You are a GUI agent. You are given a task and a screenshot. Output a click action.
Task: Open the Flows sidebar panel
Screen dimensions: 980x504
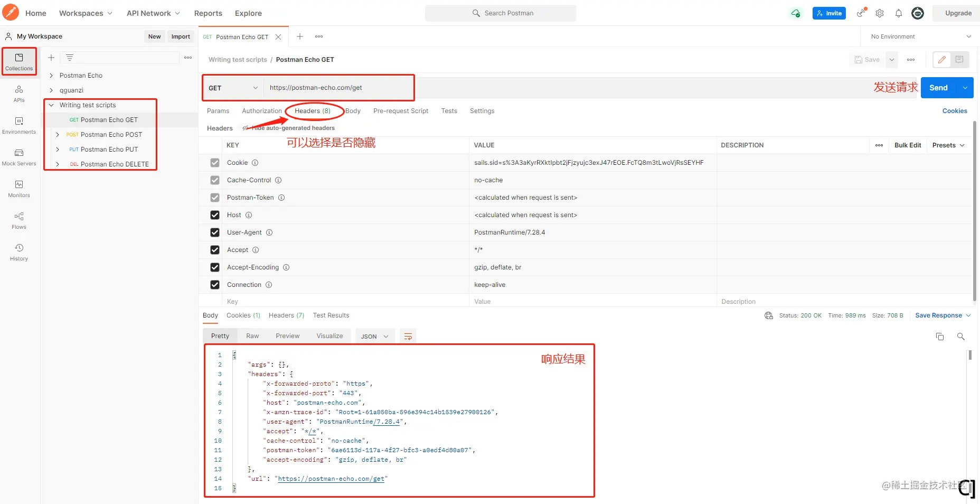click(x=19, y=220)
